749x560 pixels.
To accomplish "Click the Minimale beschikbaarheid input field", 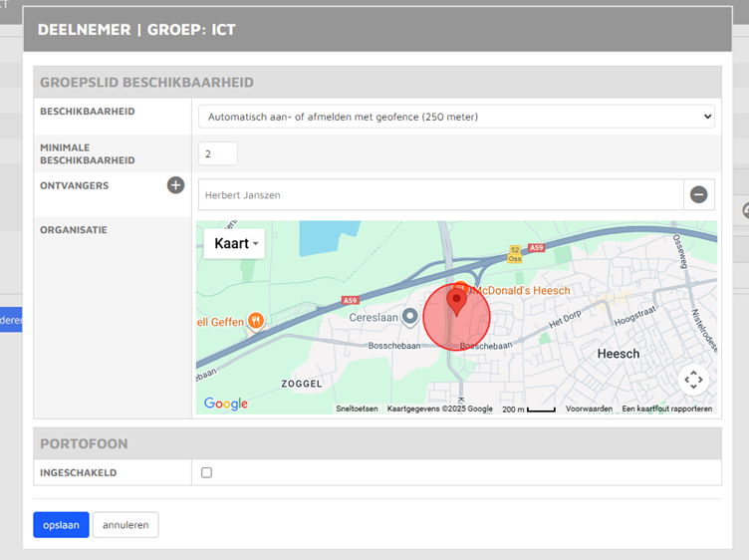I will tap(218, 153).
